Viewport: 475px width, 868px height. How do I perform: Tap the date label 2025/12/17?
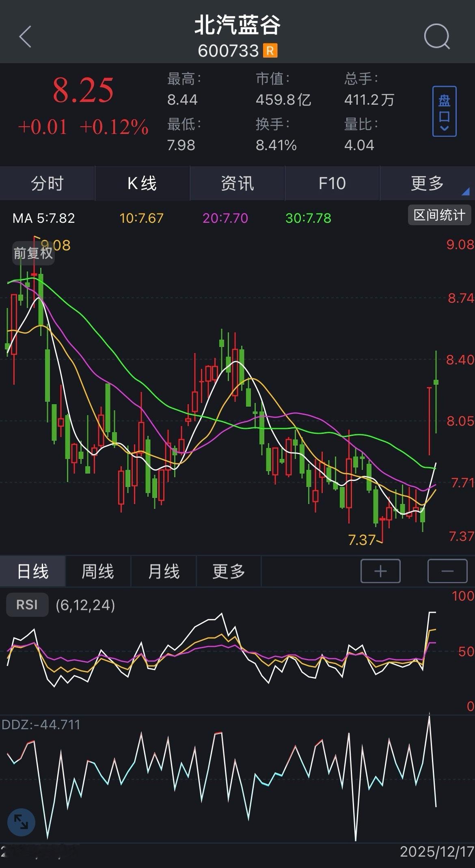click(x=437, y=851)
